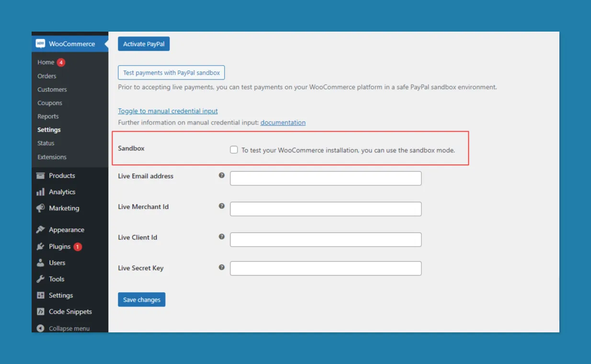This screenshot has height=364, width=591.
Task: Go to Coupons under WooCommerce
Action: click(50, 103)
